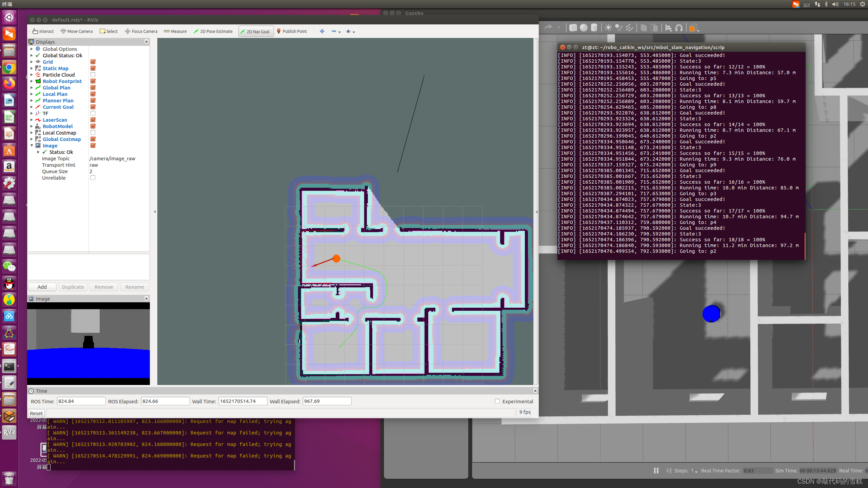This screenshot has height=488, width=868.
Task: Enable the TF display checkbox
Action: (93, 113)
